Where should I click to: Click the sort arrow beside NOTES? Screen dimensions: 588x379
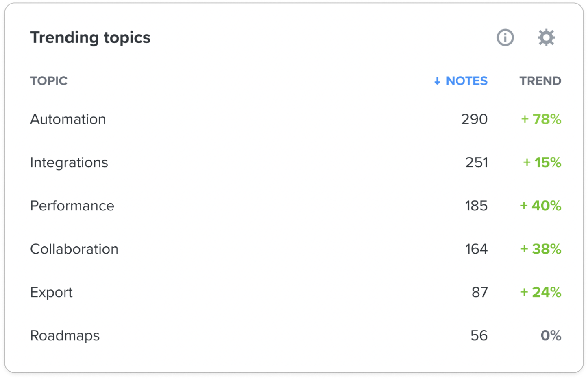(x=437, y=81)
